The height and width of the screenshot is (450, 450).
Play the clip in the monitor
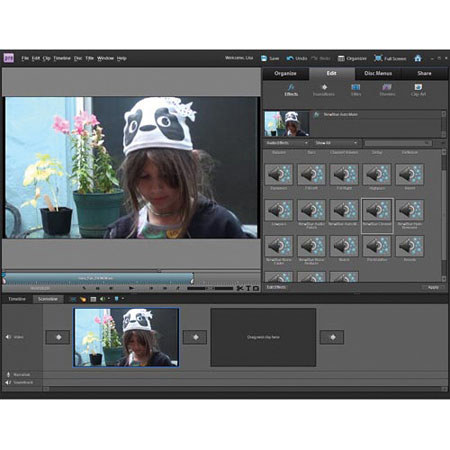132,288
